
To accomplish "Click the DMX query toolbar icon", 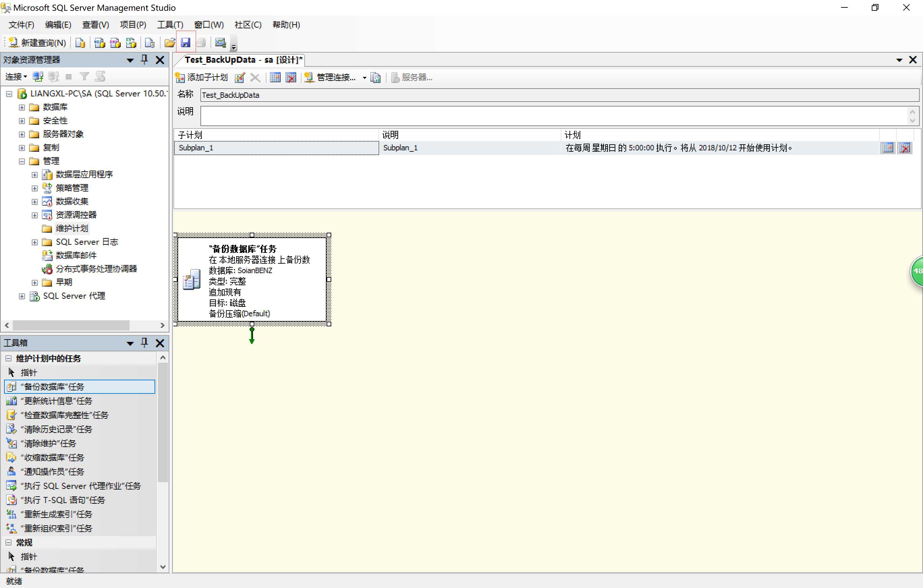I will [x=115, y=42].
